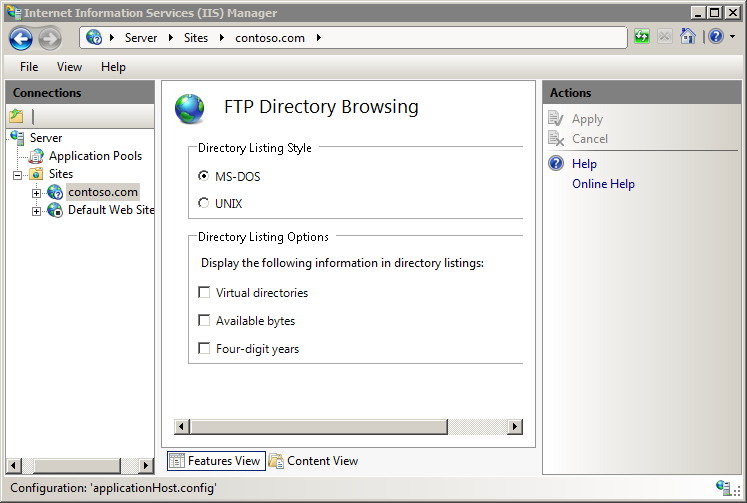Click the Cancel action link
Image resolution: width=747 pixels, height=503 pixels.
[590, 139]
